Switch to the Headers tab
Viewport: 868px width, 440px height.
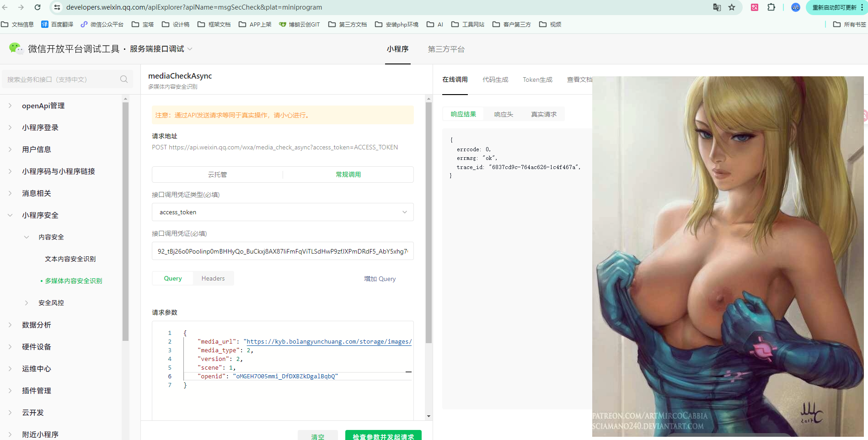(213, 278)
